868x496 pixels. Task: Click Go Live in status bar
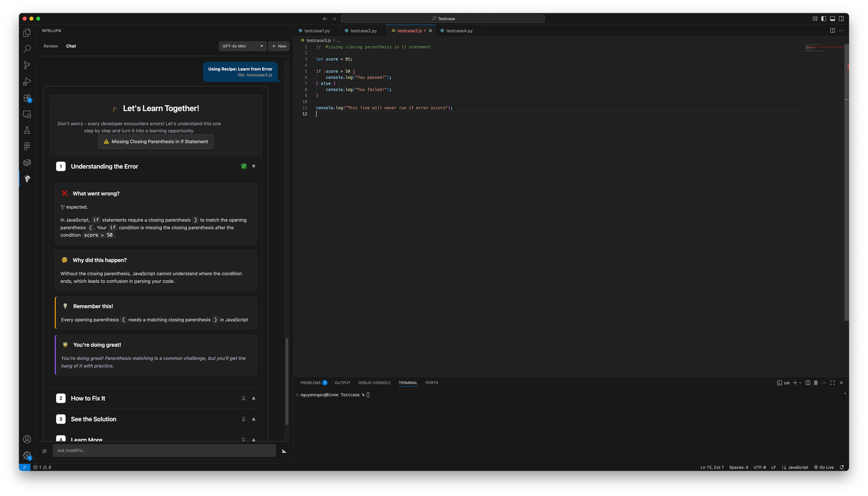click(824, 468)
